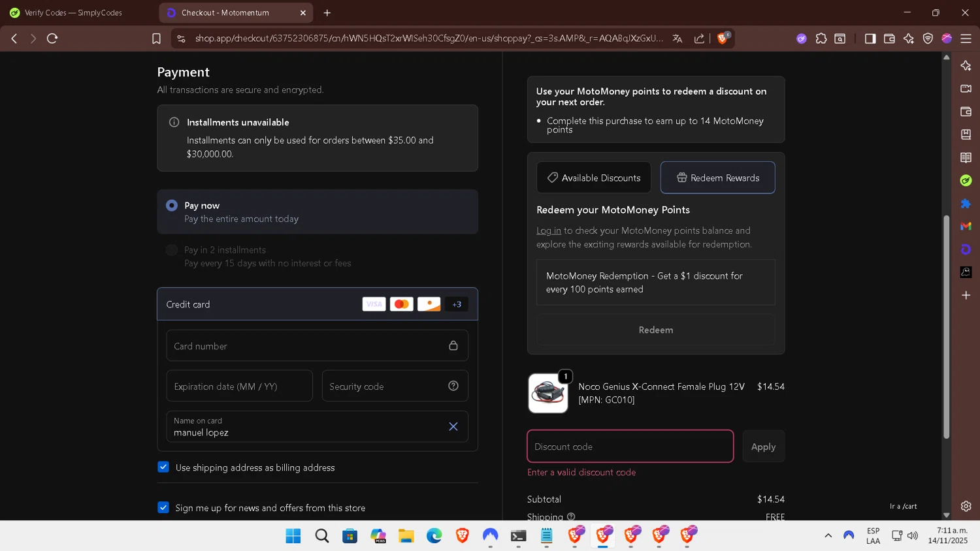Open the ghost icon in sidebar
Image resolution: width=980 pixels, height=551 pixels.
tap(966, 272)
